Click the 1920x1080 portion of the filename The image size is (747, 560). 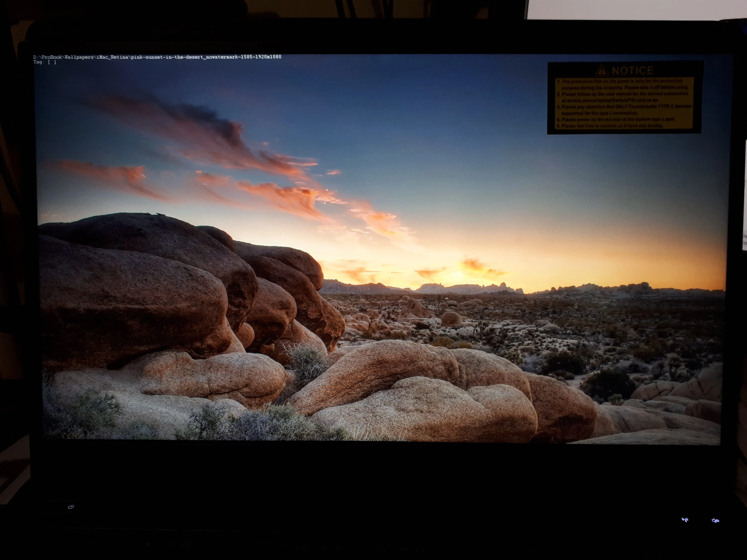(269, 57)
